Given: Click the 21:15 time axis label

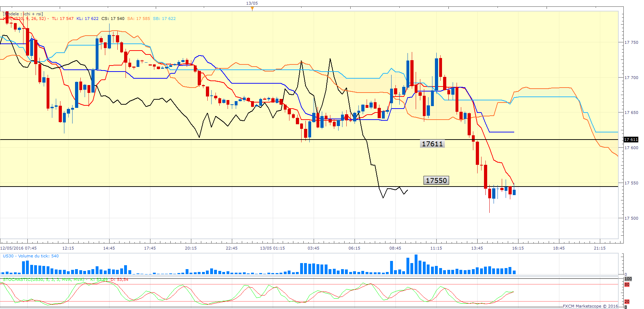Looking at the screenshot, I should click(600, 248).
